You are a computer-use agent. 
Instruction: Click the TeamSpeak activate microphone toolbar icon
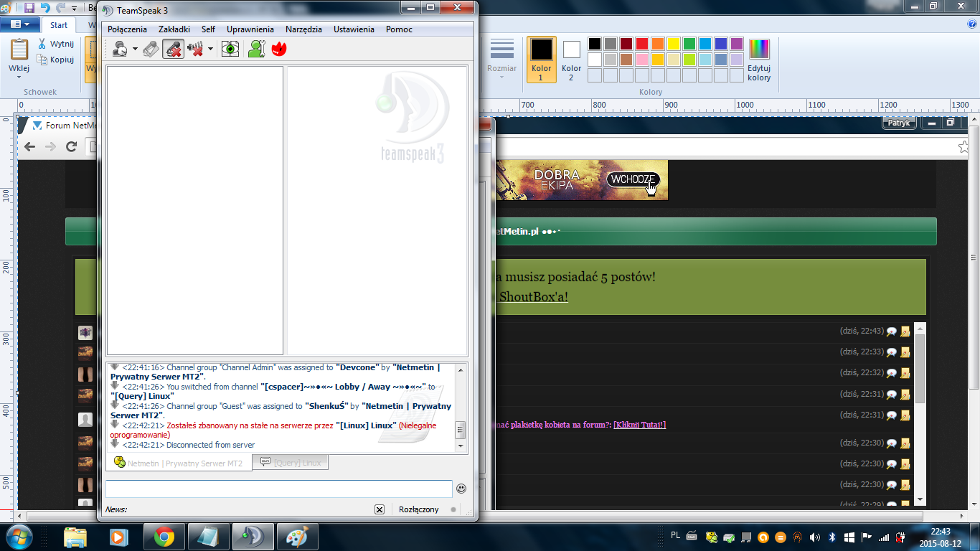point(150,49)
